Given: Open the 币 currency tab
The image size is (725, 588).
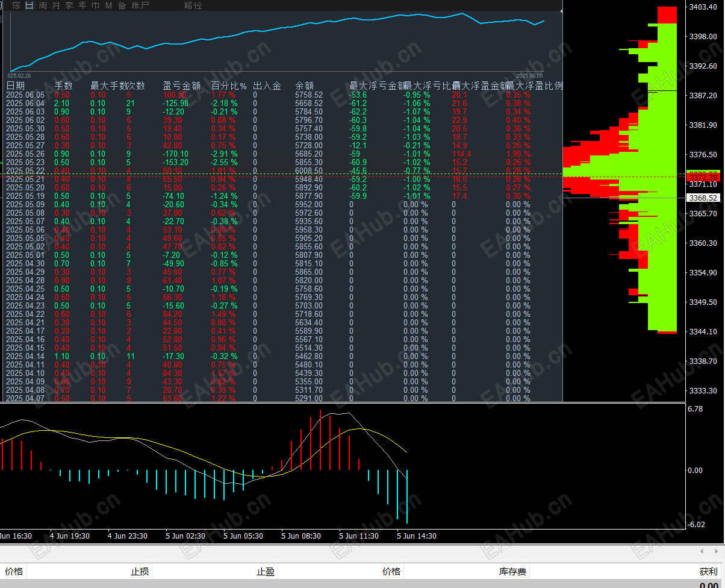Looking at the screenshot, I should pos(96,5).
